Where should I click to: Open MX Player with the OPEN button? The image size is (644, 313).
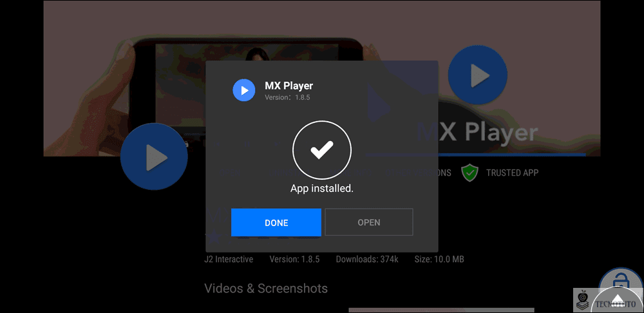pos(369,222)
